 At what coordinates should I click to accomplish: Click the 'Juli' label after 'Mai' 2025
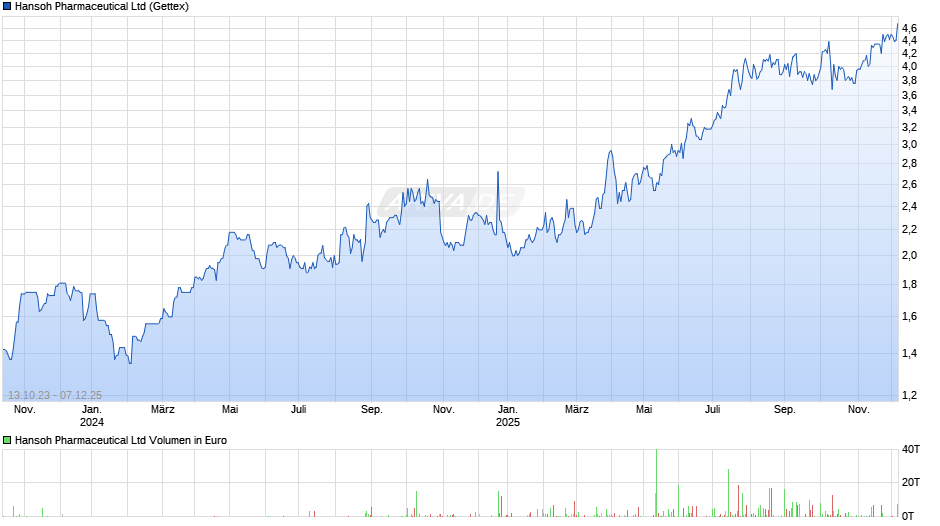tap(712, 410)
